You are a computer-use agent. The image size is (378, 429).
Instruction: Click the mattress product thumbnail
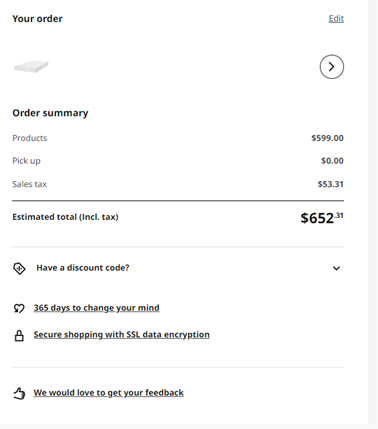31,66
